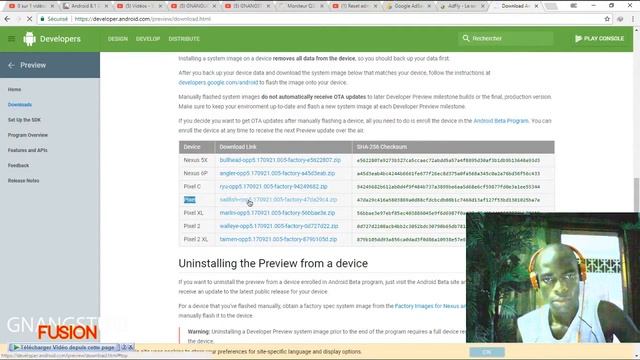
Task: Open Factory Images for Nexus link
Action: [x=430, y=306]
